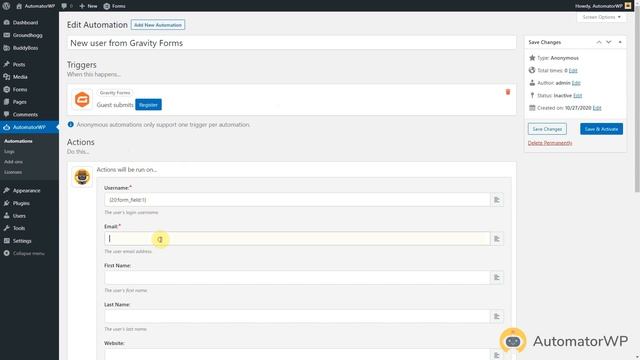Toggle Save Changes panel collapse
Image resolution: width=640 pixels, height=360 pixels.
(x=620, y=42)
